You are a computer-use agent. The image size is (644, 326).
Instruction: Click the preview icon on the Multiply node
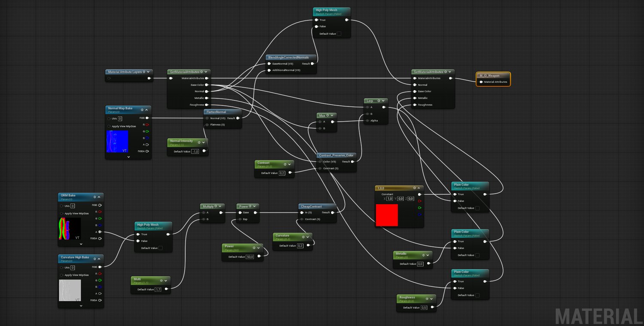(x=216, y=206)
